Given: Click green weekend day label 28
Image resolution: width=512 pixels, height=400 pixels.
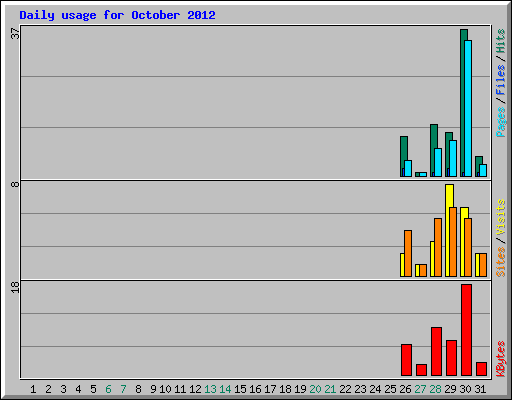Looking at the screenshot, I should click(x=435, y=389).
